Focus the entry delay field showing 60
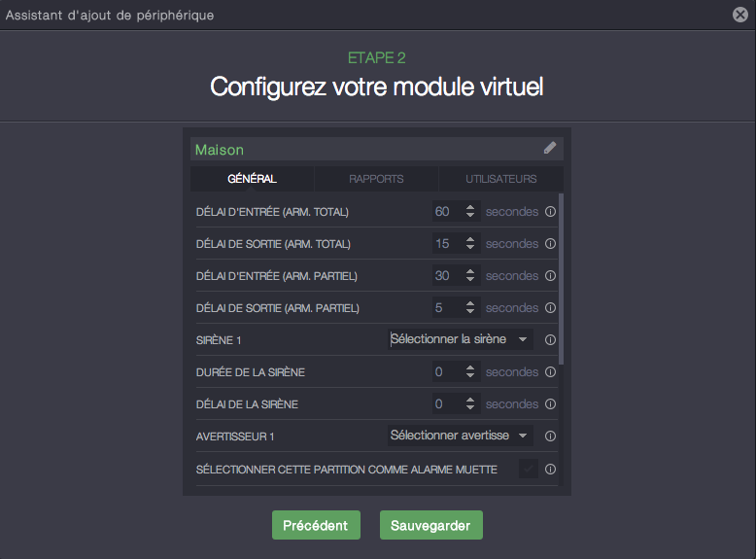 (x=456, y=211)
